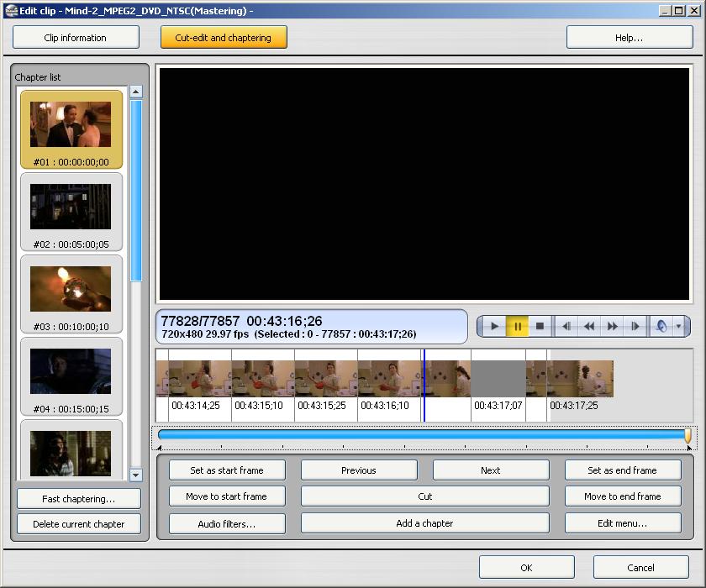Open Fast chaptering dialog
706x588 pixels.
coord(79,498)
